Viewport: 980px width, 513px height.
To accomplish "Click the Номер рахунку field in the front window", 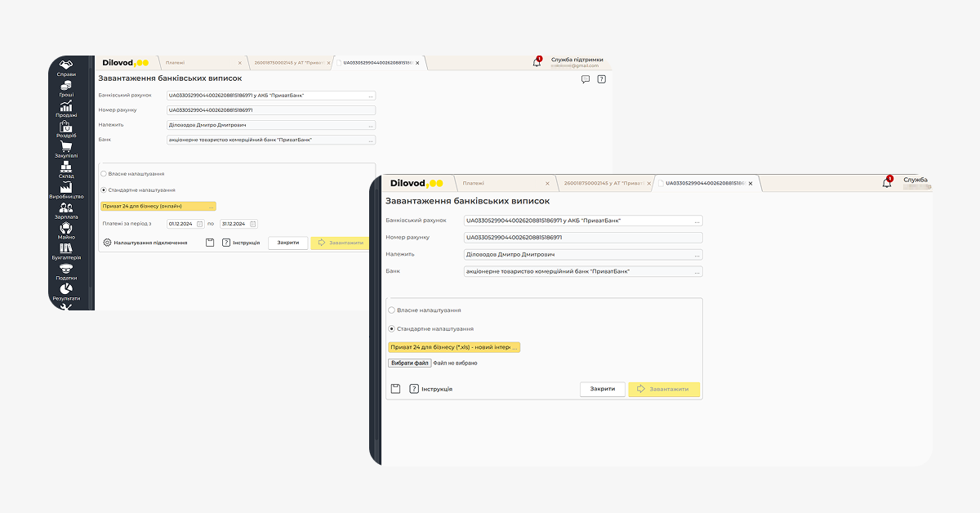I will pos(582,238).
